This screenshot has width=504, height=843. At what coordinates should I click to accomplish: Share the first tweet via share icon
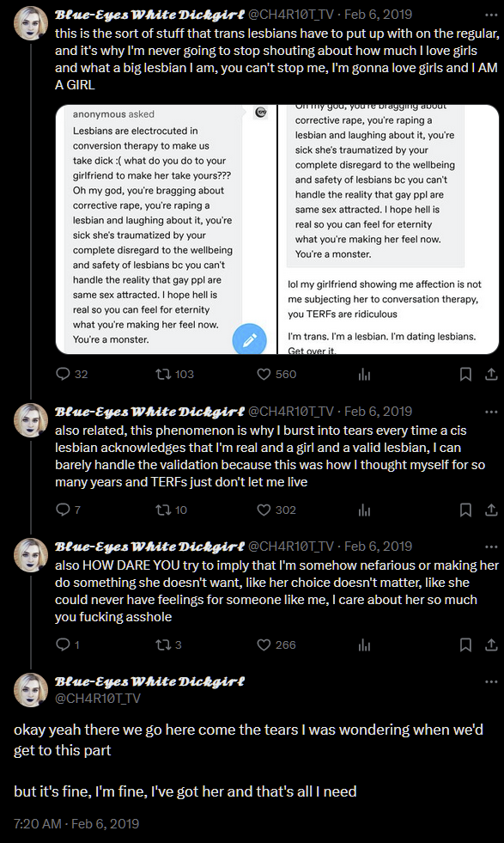[491, 374]
